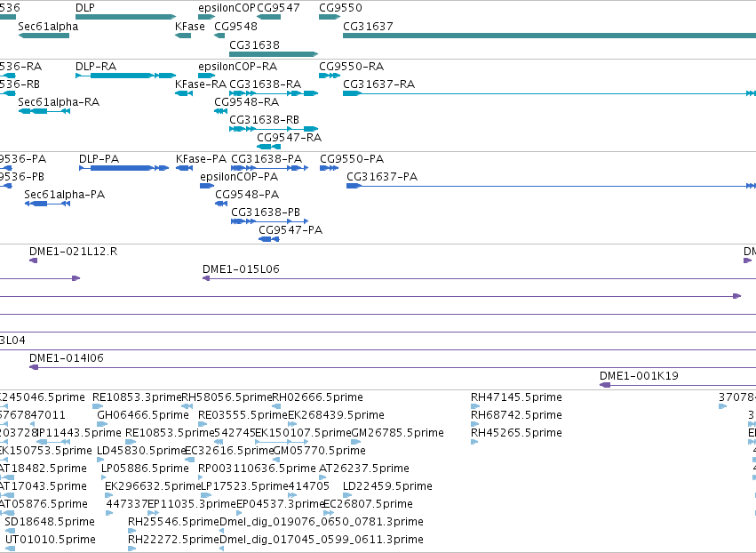756x553 pixels.
Task: Select the KFase-RA transcript label
Action: click(201, 84)
